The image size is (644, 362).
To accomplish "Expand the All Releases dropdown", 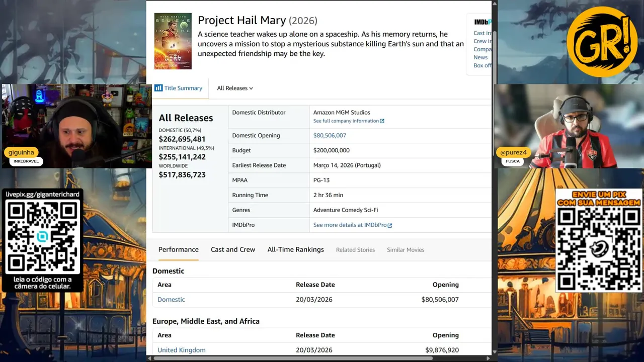I will point(235,88).
